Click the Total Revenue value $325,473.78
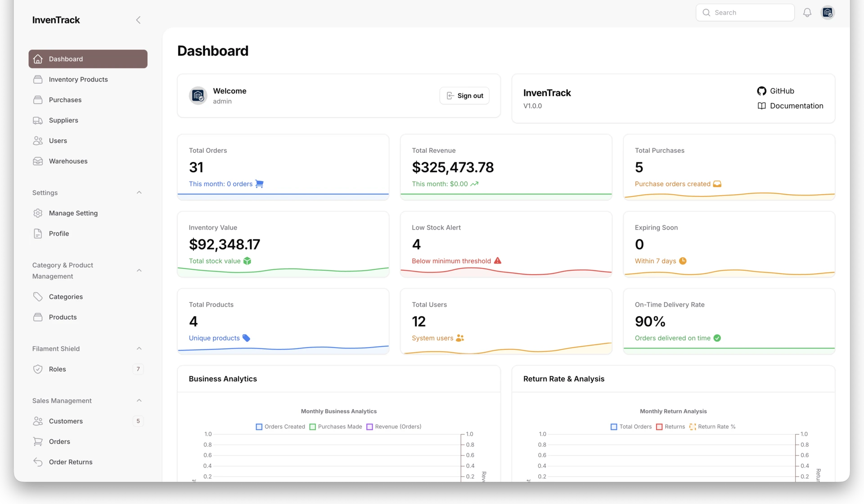Screen dimensions: 864x504 [x=453, y=167]
